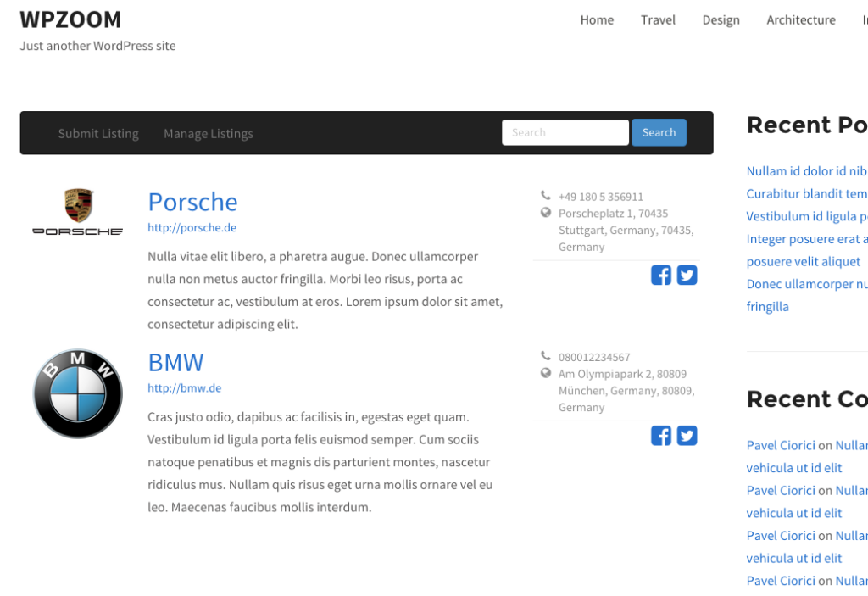868x596 pixels.
Task: Open the Architecture menu item
Action: (801, 20)
